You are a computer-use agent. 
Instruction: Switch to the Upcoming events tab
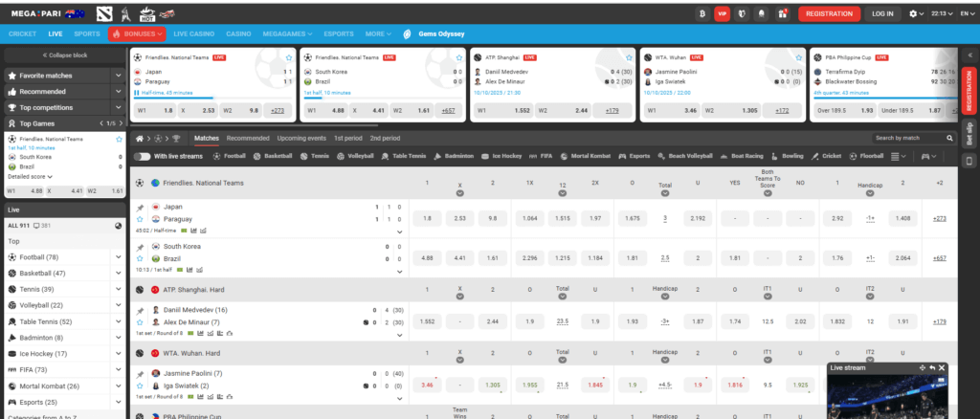point(301,138)
